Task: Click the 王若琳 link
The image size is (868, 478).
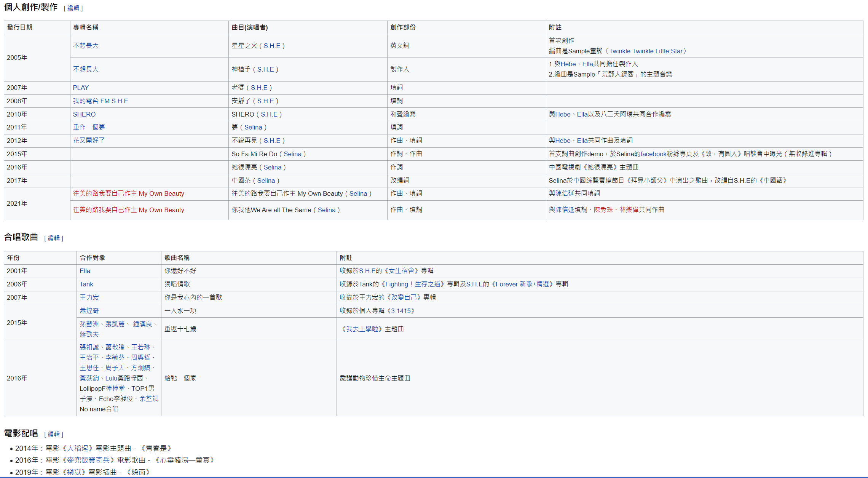Action: tap(141, 347)
